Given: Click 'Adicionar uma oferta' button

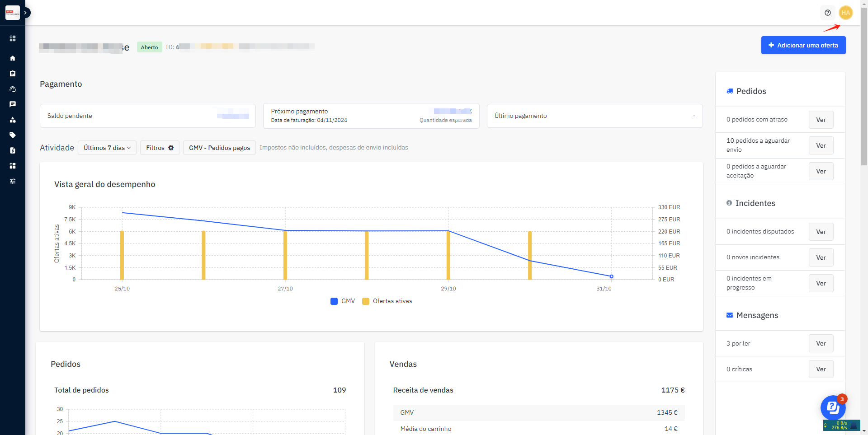Looking at the screenshot, I should (x=803, y=45).
